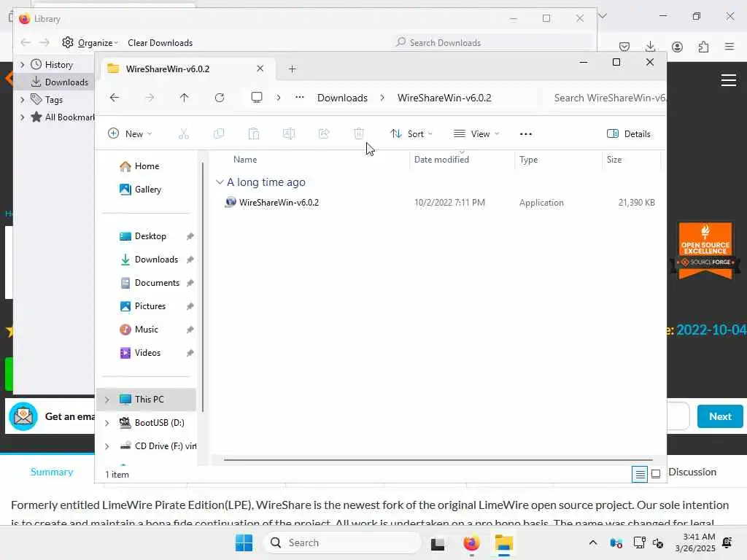
Task: Collapse the 'A long time ago' group
Action: pyautogui.click(x=220, y=182)
